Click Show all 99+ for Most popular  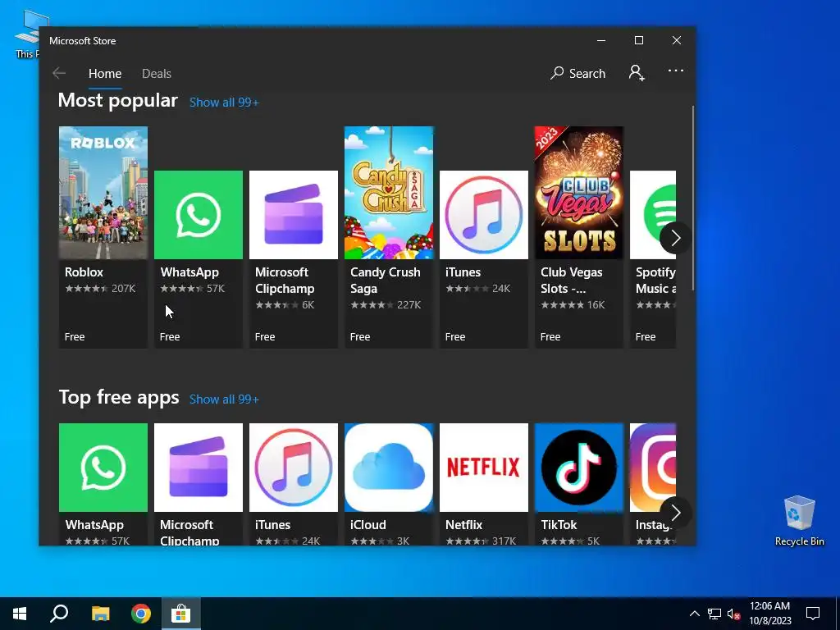[224, 103]
